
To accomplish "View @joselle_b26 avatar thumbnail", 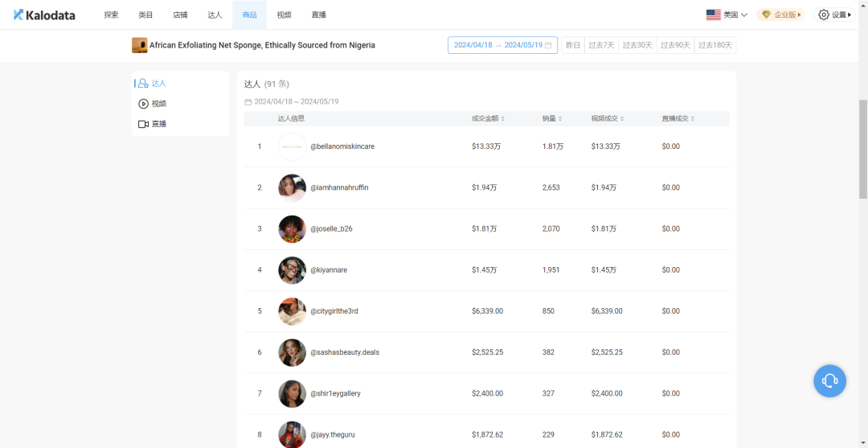I will pyautogui.click(x=292, y=229).
